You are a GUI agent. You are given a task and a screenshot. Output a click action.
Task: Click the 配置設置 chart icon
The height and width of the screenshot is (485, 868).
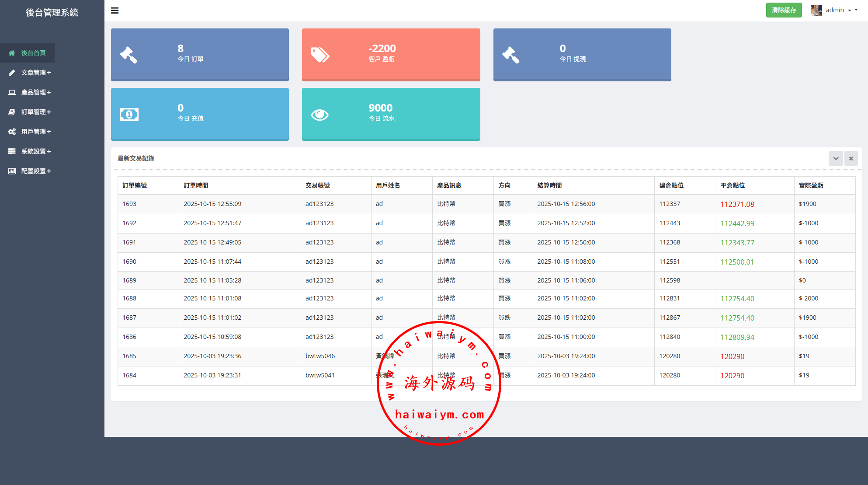[x=12, y=171]
